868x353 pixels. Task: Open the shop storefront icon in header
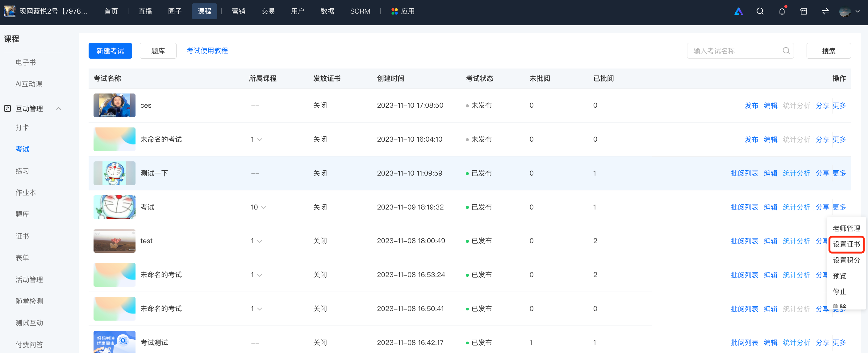click(x=804, y=11)
